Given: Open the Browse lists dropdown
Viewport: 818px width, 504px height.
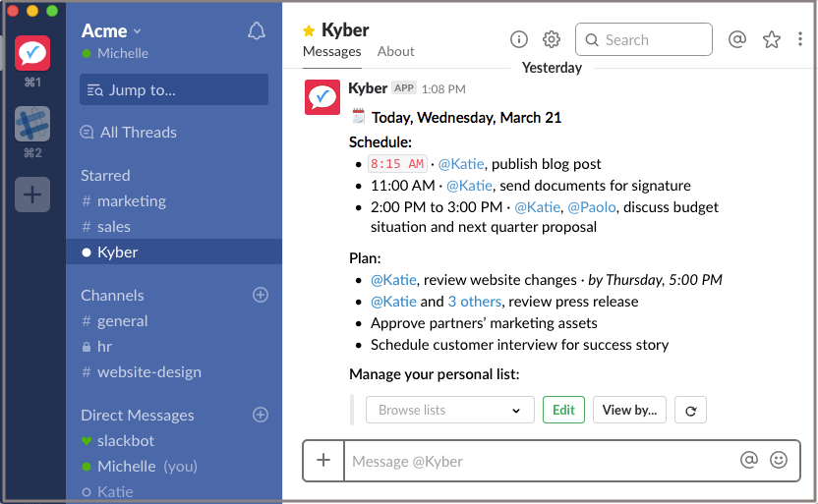Looking at the screenshot, I should tap(449, 411).
